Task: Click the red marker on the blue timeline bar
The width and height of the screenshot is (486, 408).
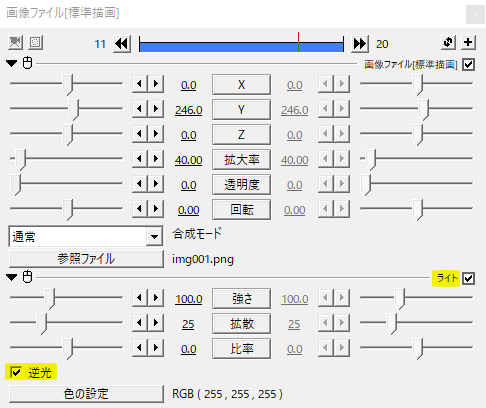Action: pos(298,42)
